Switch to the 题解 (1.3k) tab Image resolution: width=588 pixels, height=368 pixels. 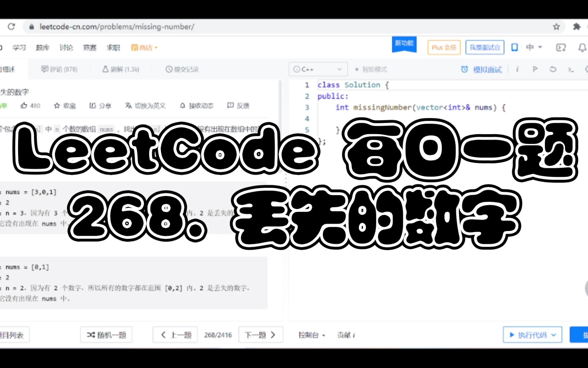(x=121, y=69)
